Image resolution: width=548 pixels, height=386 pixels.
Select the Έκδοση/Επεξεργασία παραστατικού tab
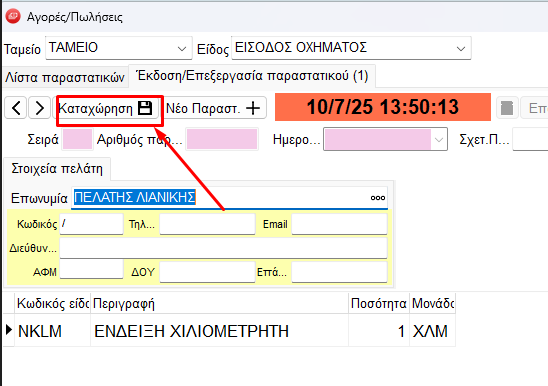click(x=252, y=76)
